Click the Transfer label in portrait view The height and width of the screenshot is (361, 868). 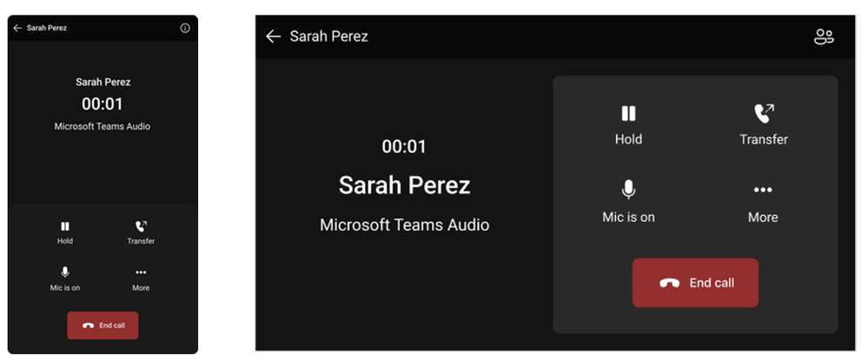(141, 241)
